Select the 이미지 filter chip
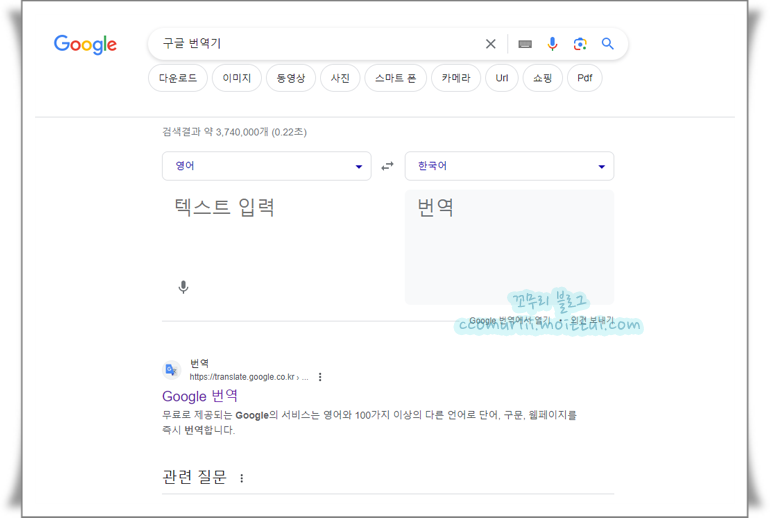This screenshot has height=518, width=770. pos(237,78)
